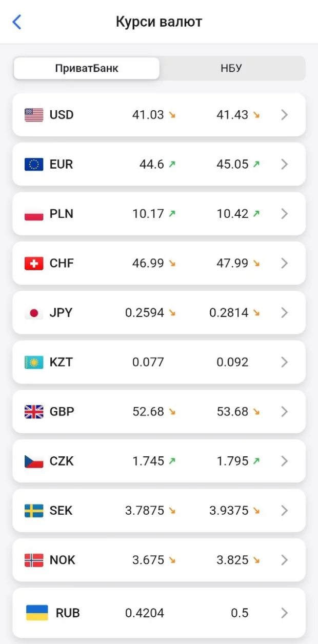Click the British flag icon
Image resolution: width=318 pixels, height=644 pixels.
(x=34, y=412)
